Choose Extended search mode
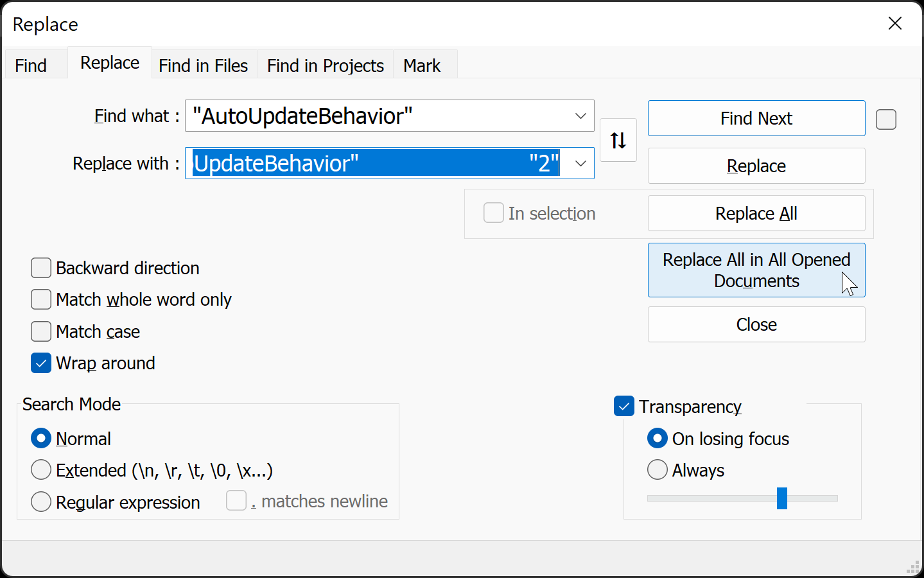This screenshot has width=924, height=578. tap(41, 470)
